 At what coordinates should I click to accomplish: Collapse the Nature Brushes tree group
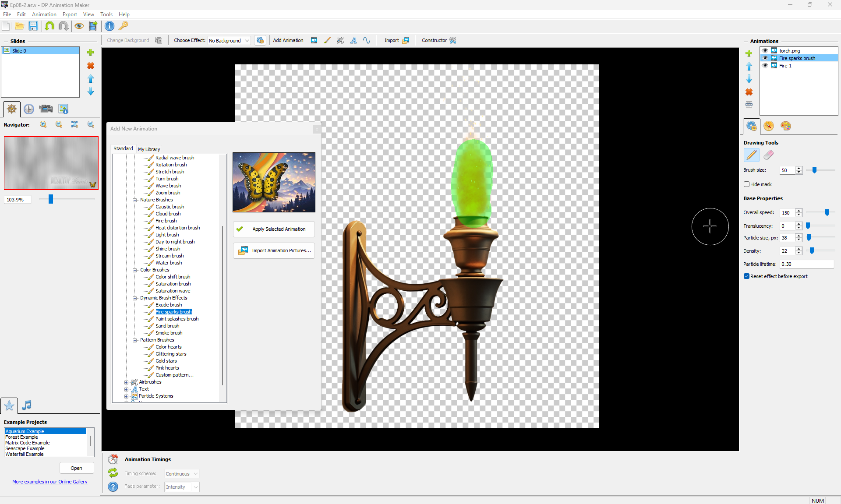[x=135, y=200]
